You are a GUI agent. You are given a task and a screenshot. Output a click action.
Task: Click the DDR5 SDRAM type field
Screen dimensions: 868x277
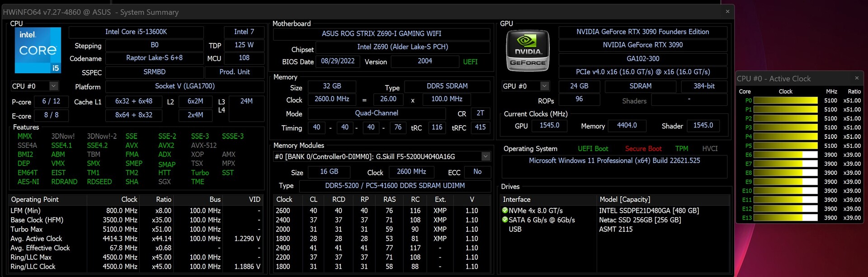447,86
